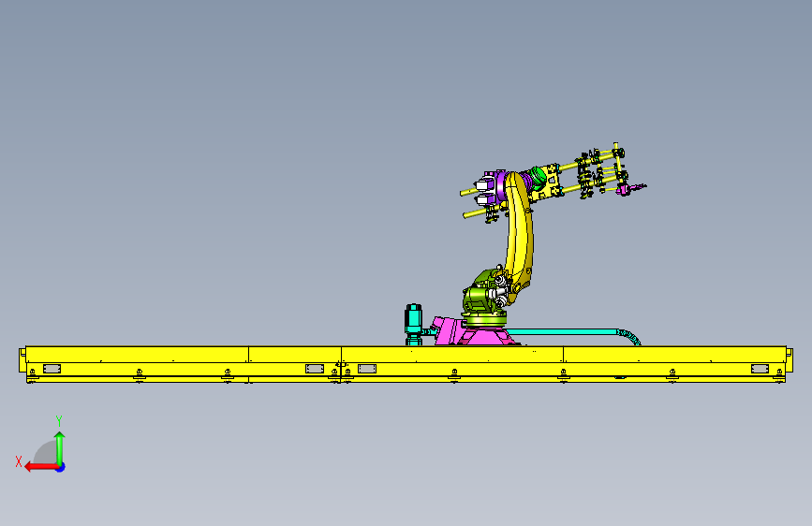Select the green cylinder on the robot forearm
812x526 pixels.
(537, 178)
